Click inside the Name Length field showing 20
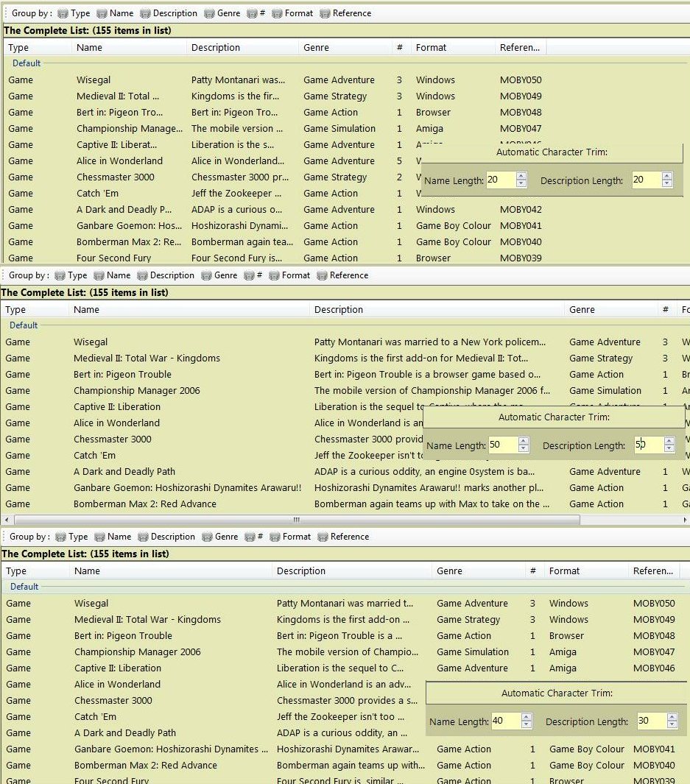 coord(499,180)
